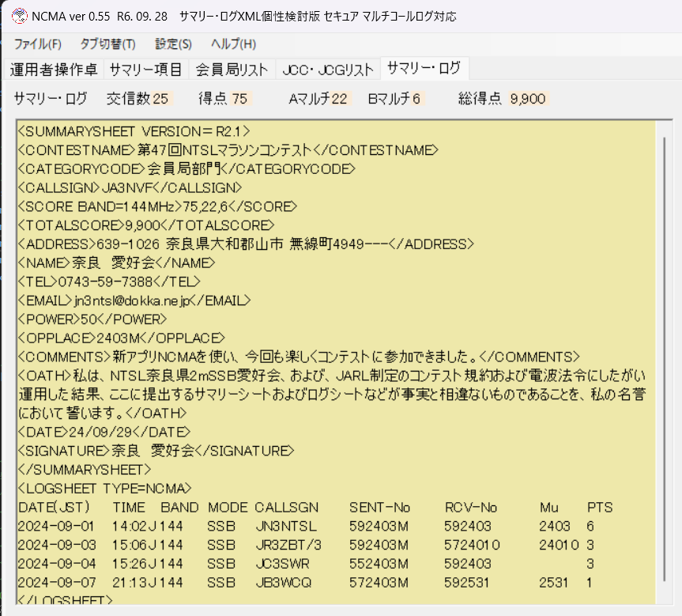Switch to the サマリー項目 tab

tap(146, 70)
